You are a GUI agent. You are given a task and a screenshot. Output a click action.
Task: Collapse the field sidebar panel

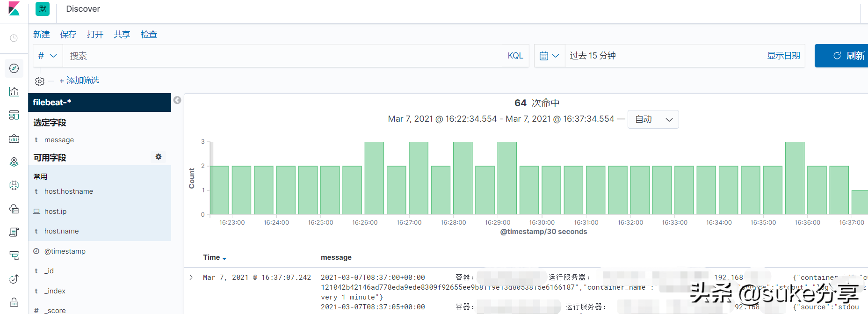[177, 100]
